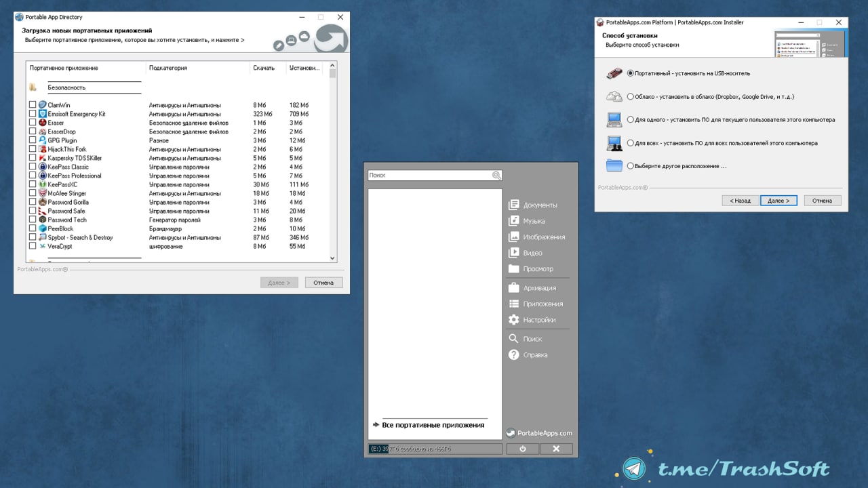
Task: Click the Password Tech icon
Action: 42,220
